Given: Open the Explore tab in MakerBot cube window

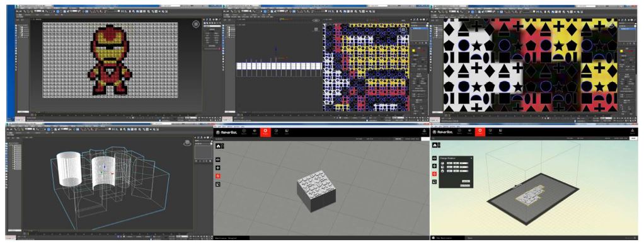Looking at the screenshot, I should (x=244, y=132).
